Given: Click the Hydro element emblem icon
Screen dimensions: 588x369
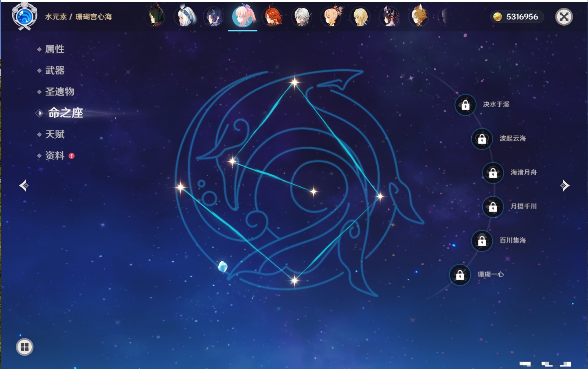Looking at the screenshot, I should (24, 17).
